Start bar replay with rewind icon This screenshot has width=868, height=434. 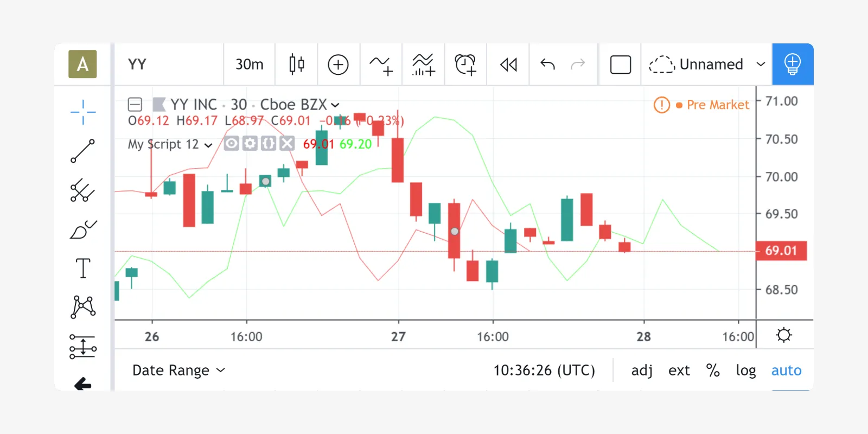[508, 65]
